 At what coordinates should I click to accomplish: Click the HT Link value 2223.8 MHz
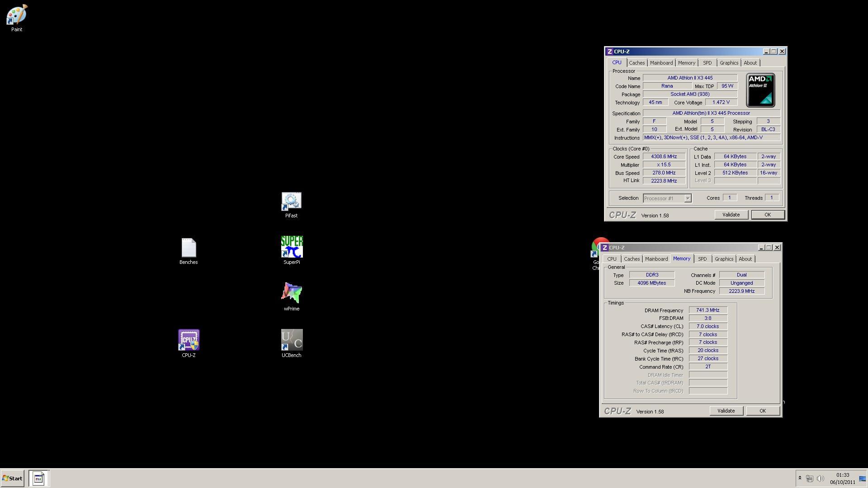tap(664, 181)
